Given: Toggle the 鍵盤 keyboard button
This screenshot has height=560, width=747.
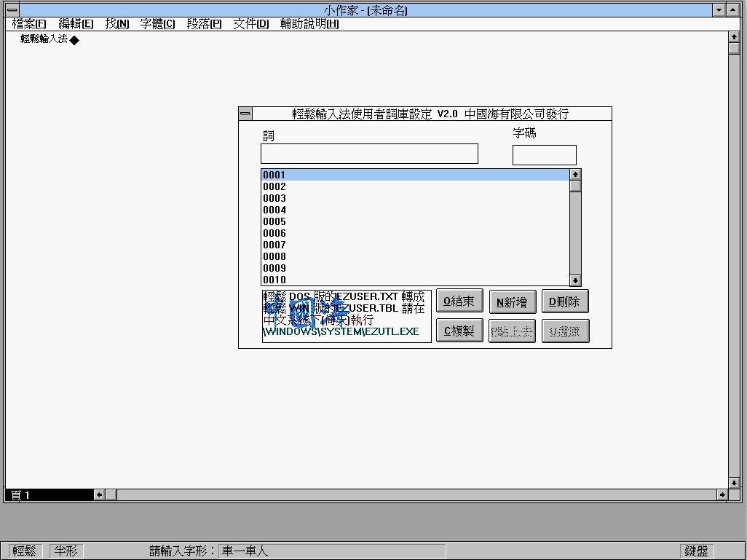Looking at the screenshot, I should pos(696,551).
